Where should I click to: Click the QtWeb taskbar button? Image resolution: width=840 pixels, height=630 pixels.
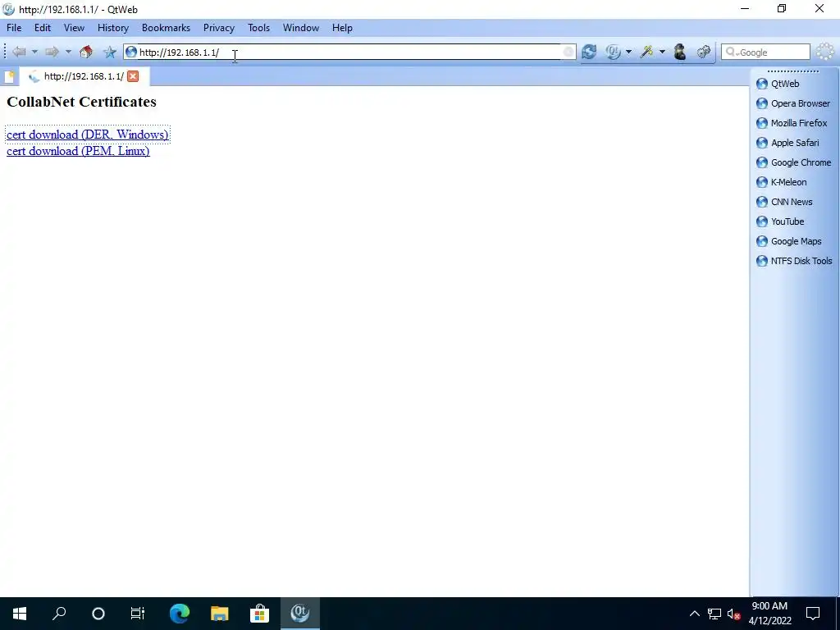(300, 614)
